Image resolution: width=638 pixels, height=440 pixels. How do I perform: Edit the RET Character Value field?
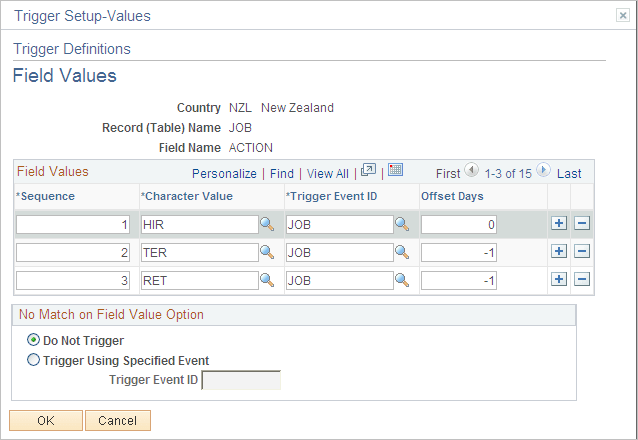pyautogui.click(x=200, y=281)
